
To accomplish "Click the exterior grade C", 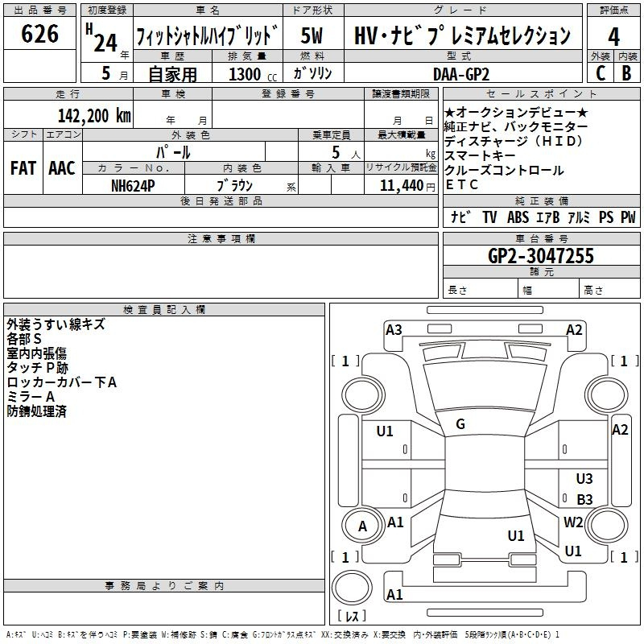I will point(601,73).
